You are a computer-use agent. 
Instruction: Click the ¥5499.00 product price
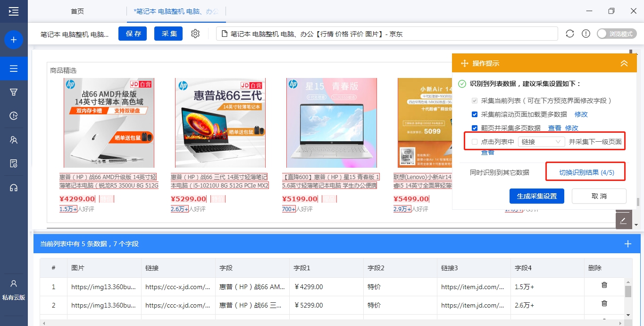click(x=411, y=199)
